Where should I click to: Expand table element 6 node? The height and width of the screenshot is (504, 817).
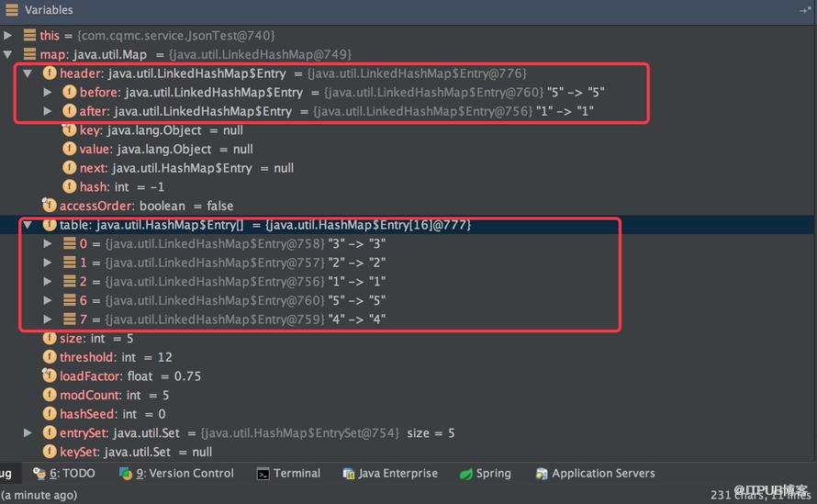48,301
